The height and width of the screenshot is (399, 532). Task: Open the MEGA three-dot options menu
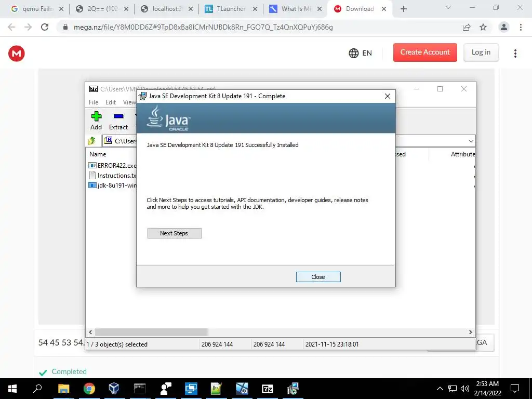click(515, 54)
